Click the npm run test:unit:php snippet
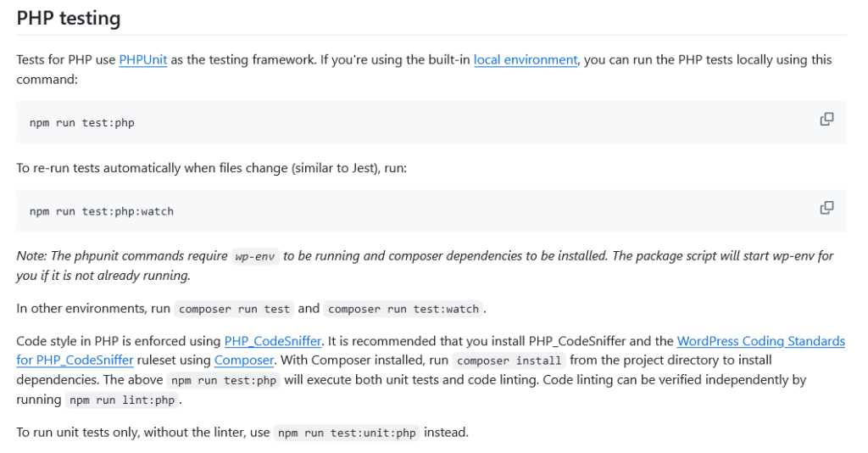 pyautogui.click(x=348, y=433)
